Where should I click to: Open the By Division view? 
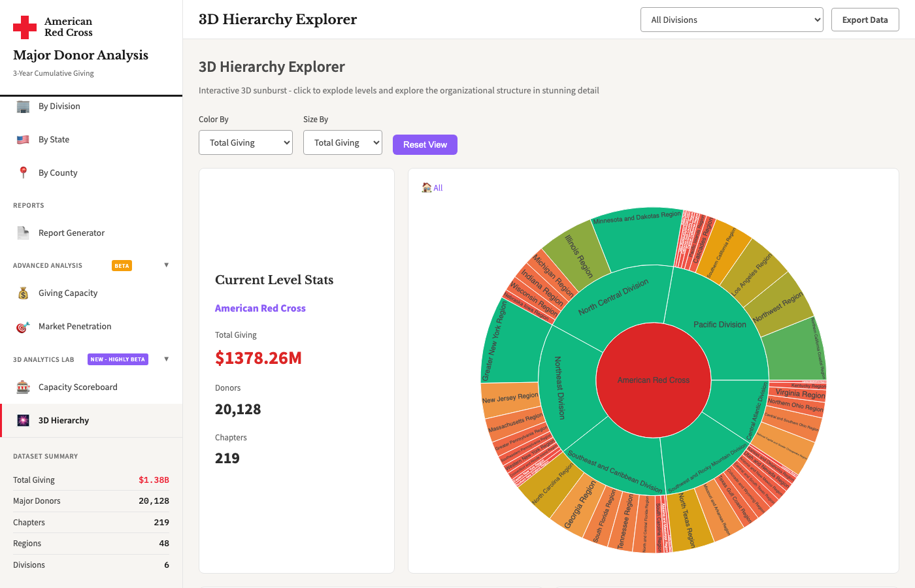click(91, 106)
